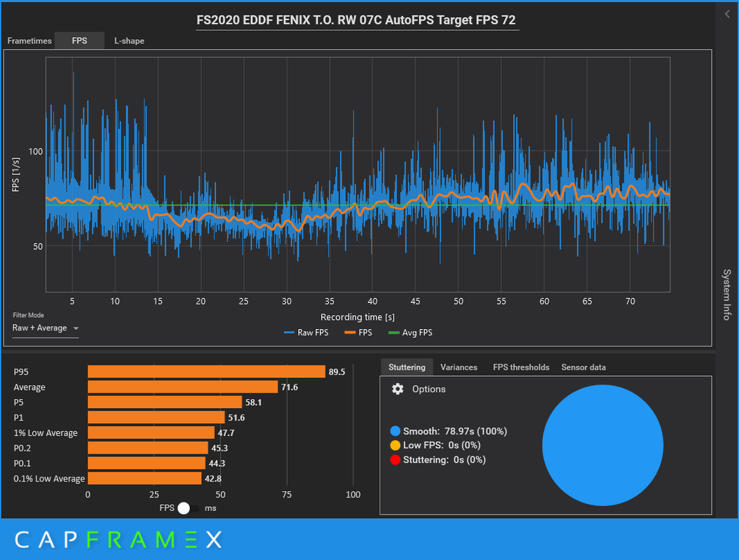
Task: Click the blue Smooth legend dot
Action: pos(395,430)
